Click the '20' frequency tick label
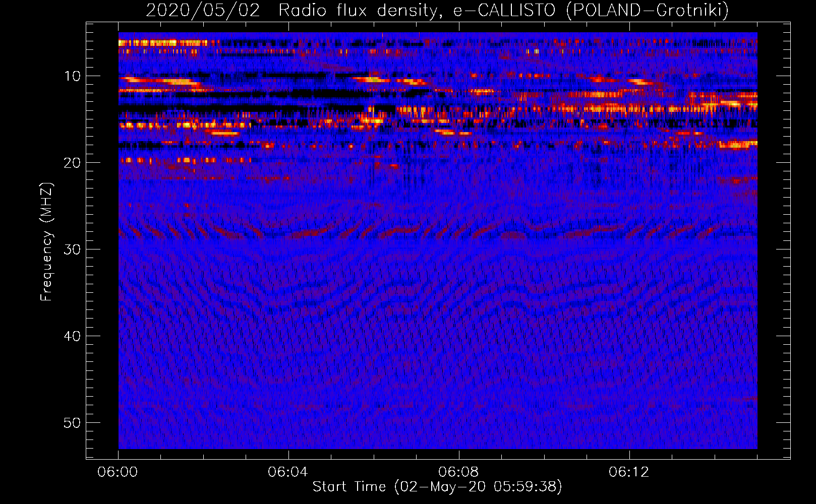 click(73, 162)
